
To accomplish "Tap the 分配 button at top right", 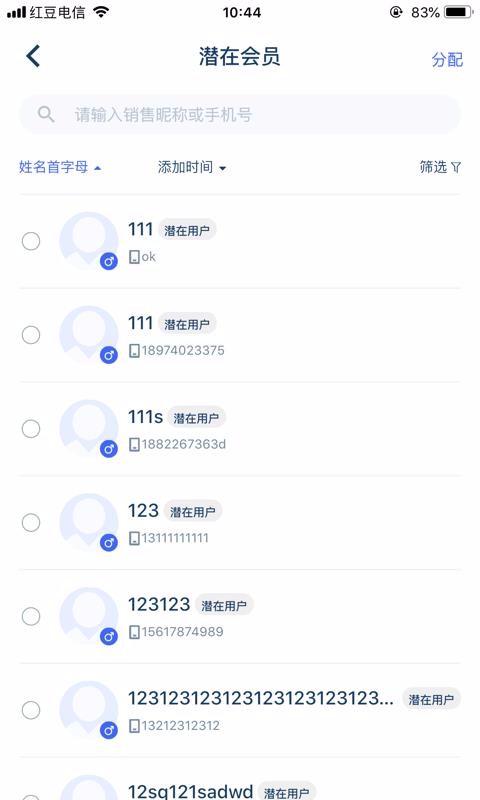I will pyautogui.click(x=447, y=60).
